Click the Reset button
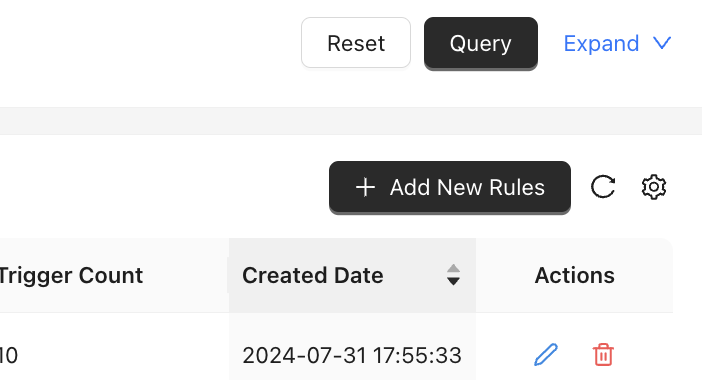The image size is (702, 380). tap(356, 43)
